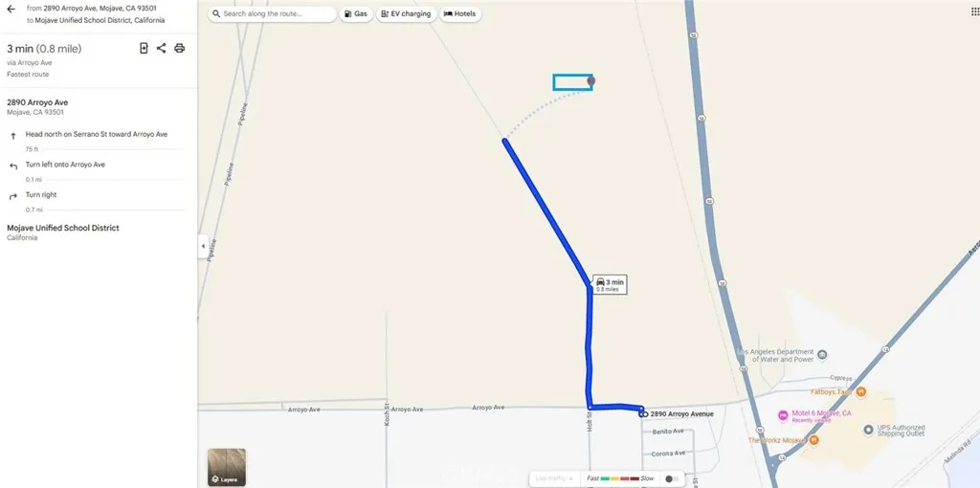Send directions to your phone icon
This screenshot has width=980, height=488.
pyautogui.click(x=144, y=48)
